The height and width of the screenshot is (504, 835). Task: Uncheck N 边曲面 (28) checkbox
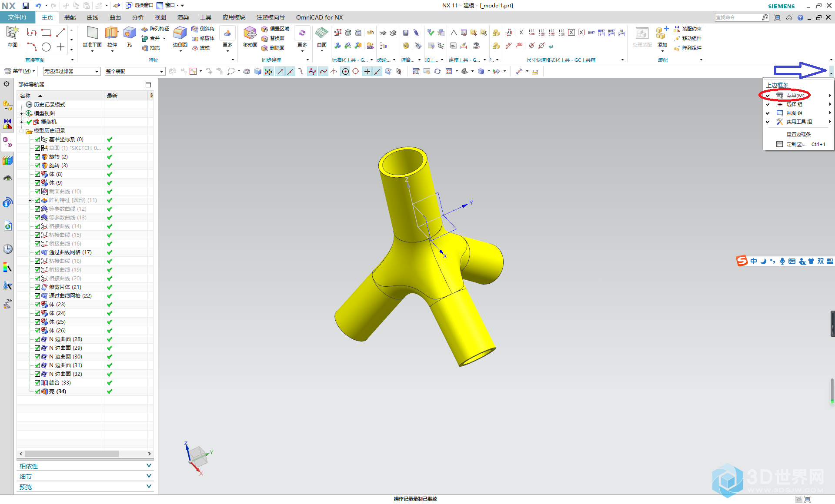pyautogui.click(x=37, y=339)
